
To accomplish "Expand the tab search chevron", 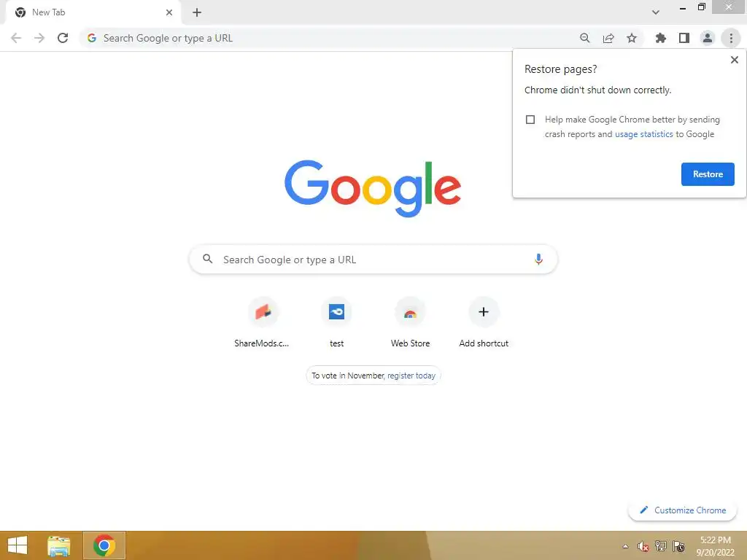I will coord(656,12).
